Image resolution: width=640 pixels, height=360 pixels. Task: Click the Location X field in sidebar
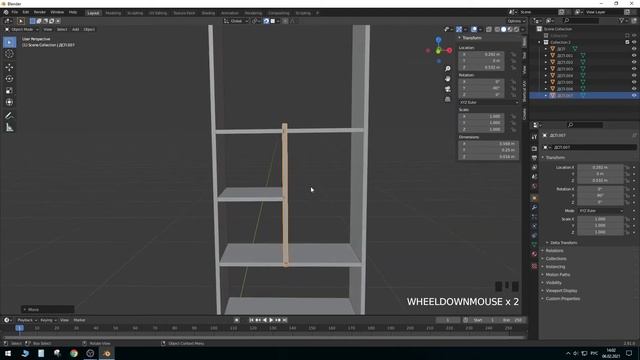click(x=482, y=54)
